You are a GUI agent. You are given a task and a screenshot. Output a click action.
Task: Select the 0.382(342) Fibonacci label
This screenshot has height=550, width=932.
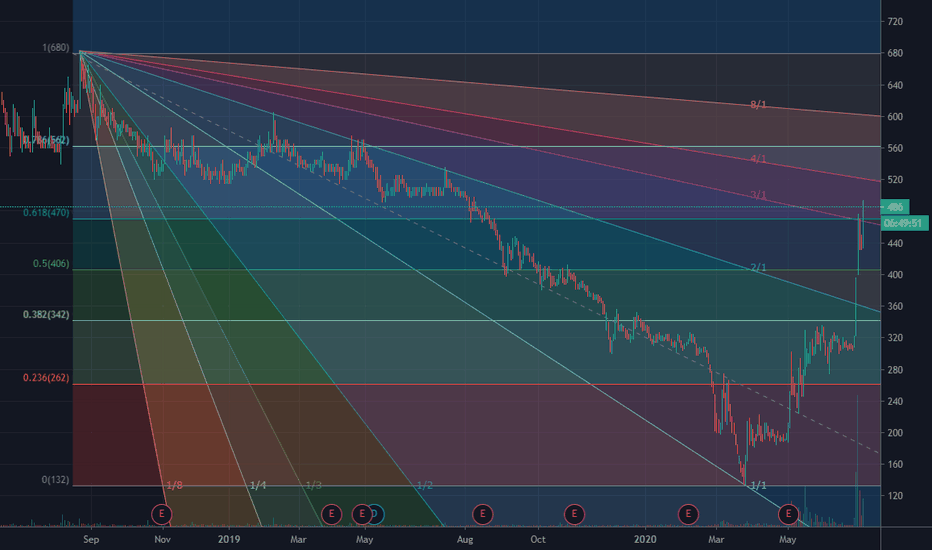pyautogui.click(x=46, y=315)
